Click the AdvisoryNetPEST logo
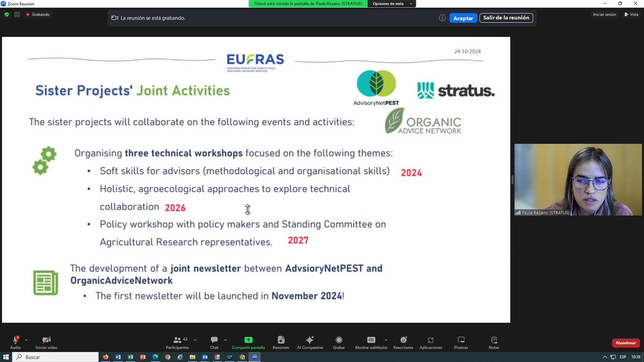Viewport: 644px width, 362px height. [x=376, y=88]
